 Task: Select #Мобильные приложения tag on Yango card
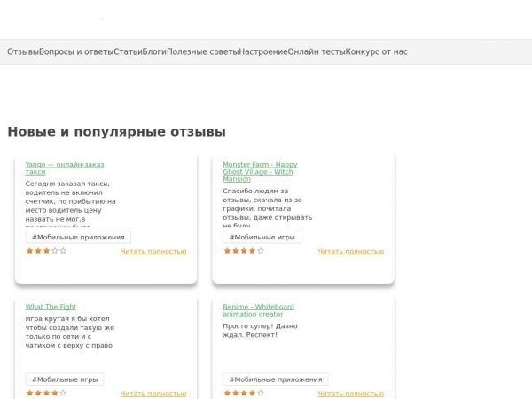click(x=78, y=237)
